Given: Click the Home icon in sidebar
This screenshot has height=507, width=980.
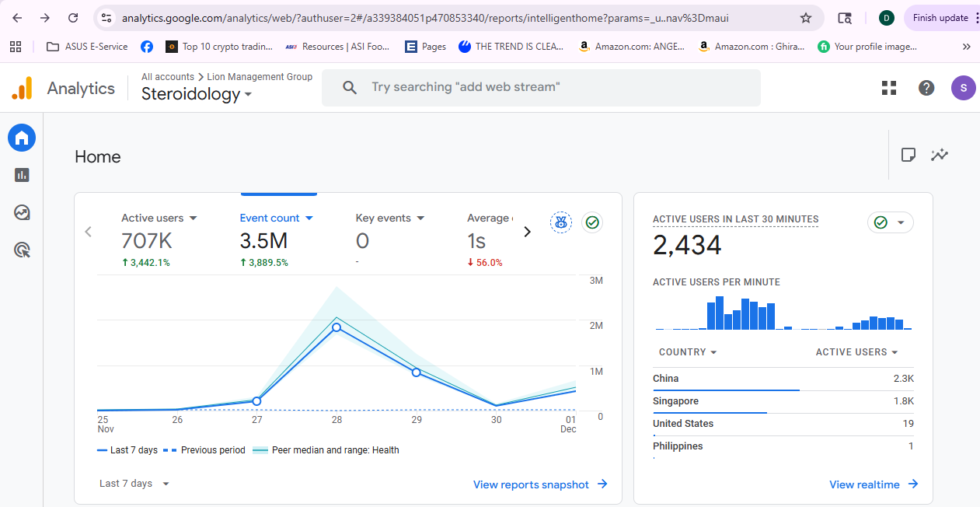Looking at the screenshot, I should pyautogui.click(x=22, y=138).
